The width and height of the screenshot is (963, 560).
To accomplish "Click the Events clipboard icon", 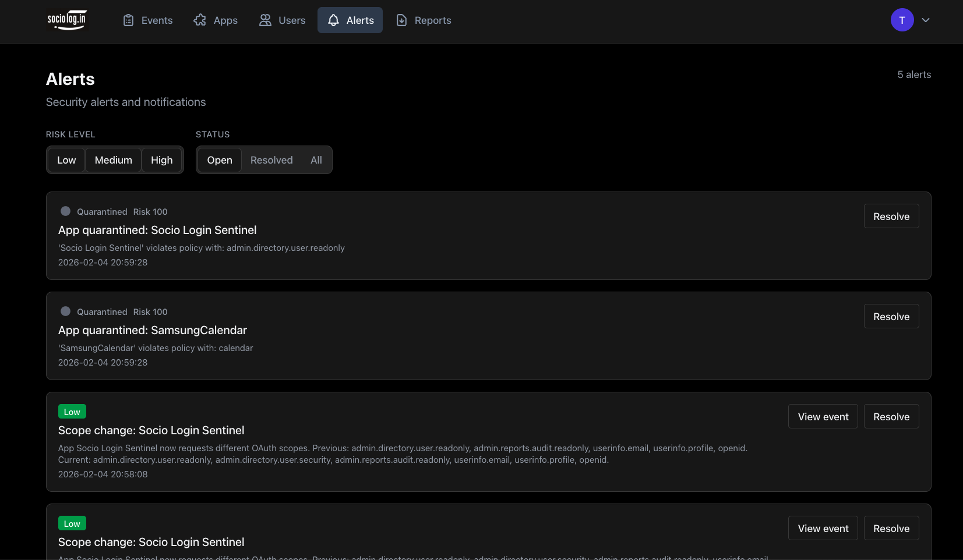I will tap(129, 20).
